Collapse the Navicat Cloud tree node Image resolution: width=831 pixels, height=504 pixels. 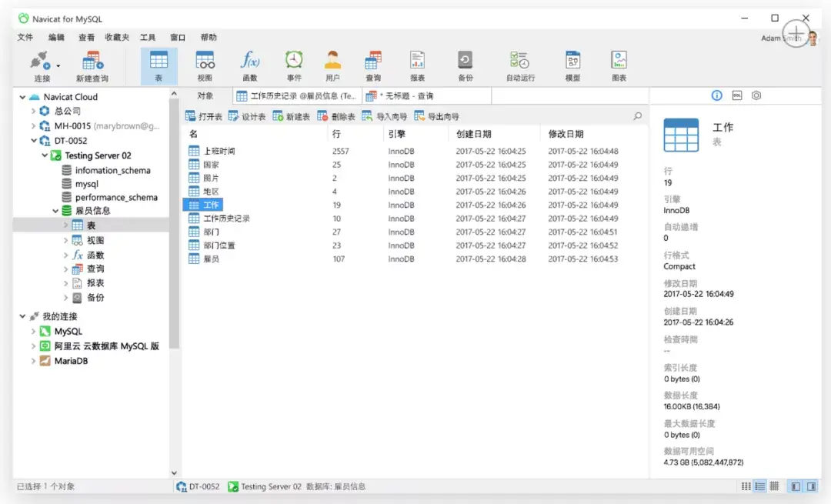pyautogui.click(x=22, y=97)
